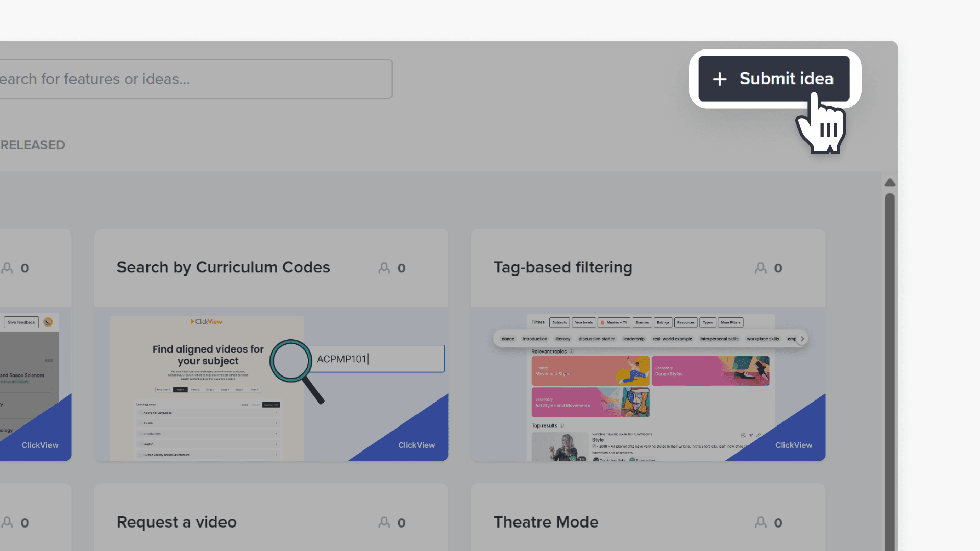Check the Creative Arts checkbox
980x551 pixels.
tap(140, 434)
